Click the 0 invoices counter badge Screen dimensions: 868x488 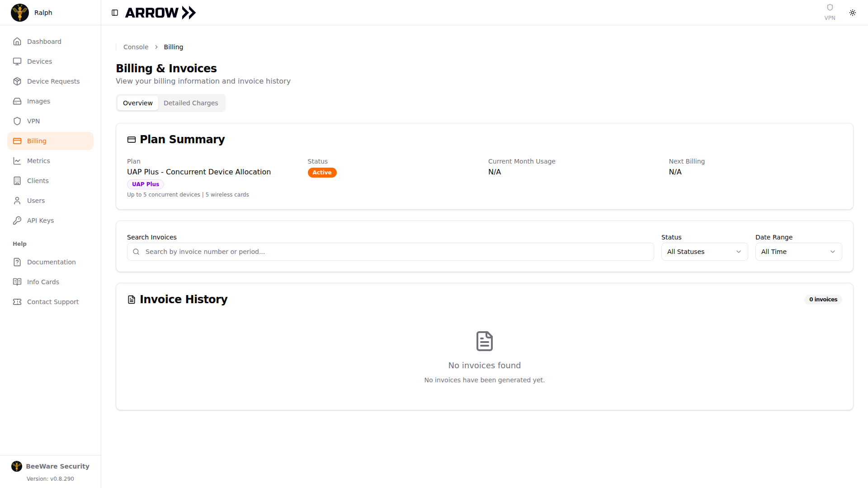[823, 300]
